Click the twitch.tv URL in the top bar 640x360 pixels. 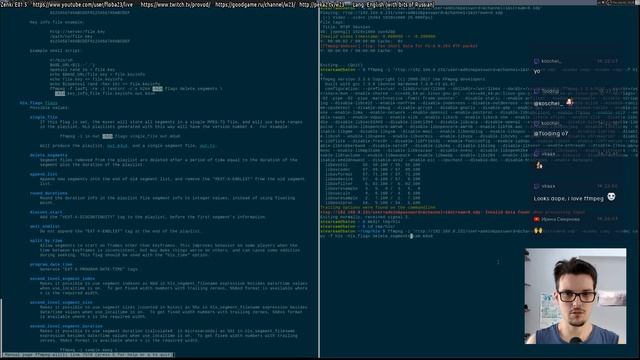(176, 5)
